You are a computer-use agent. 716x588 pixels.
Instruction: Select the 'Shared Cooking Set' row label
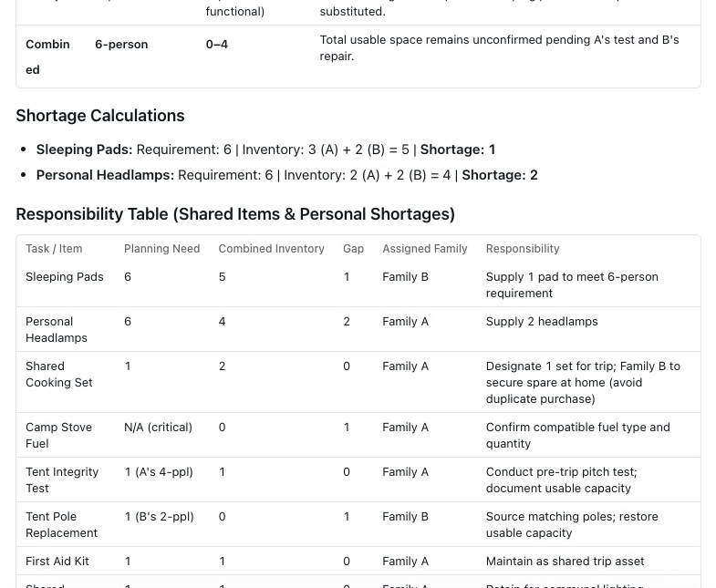tap(59, 375)
